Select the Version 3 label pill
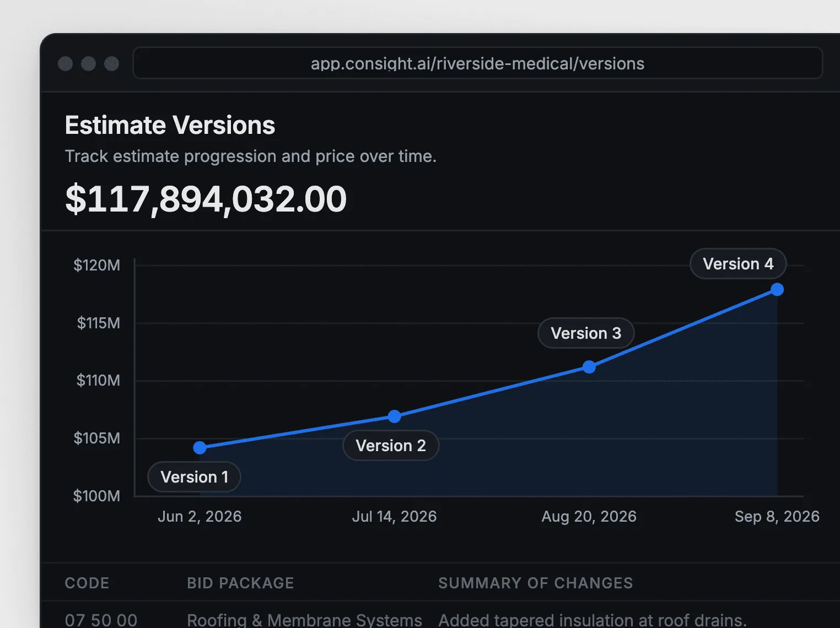This screenshot has height=628, width=840. tap(586, 333)
